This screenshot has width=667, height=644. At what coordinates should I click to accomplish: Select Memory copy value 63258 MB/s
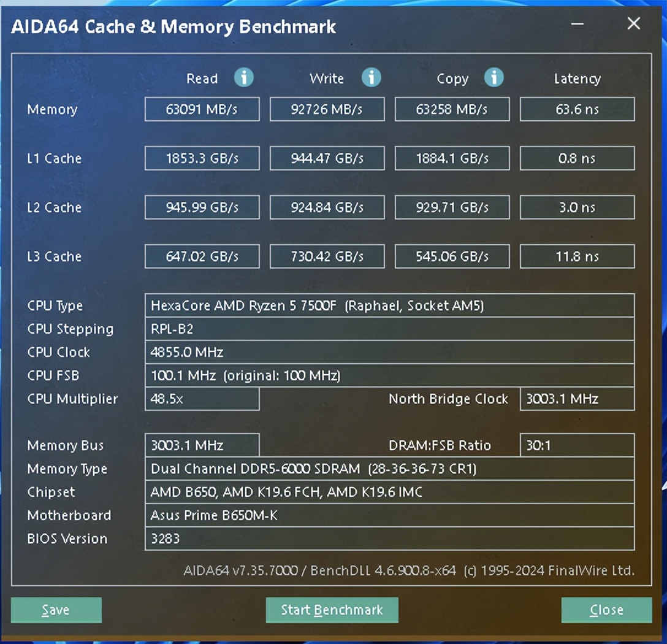point(452,109)
